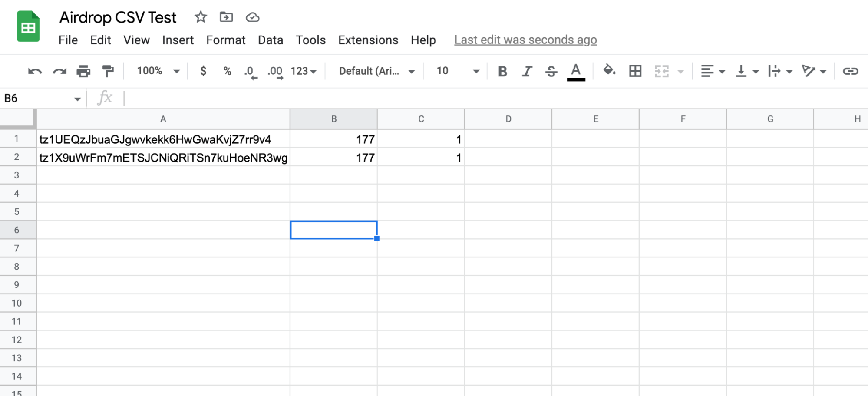
Task: Click the format as currency button
Action: click(203, 71)
